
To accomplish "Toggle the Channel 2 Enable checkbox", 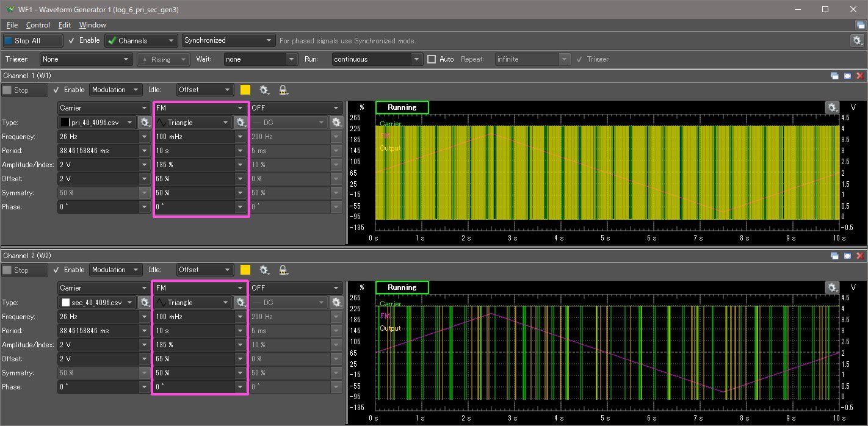I will tap(57, 270).
